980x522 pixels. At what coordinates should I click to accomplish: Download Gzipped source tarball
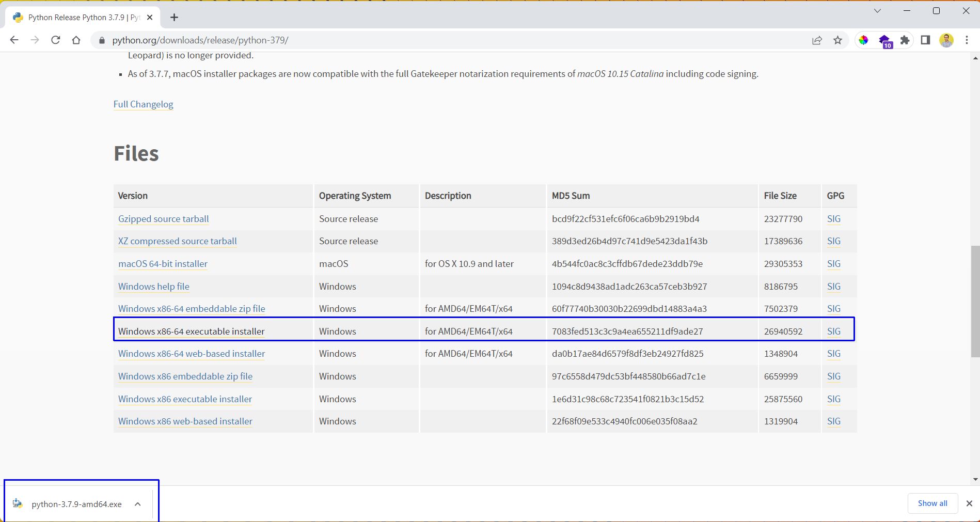[164, 219]
